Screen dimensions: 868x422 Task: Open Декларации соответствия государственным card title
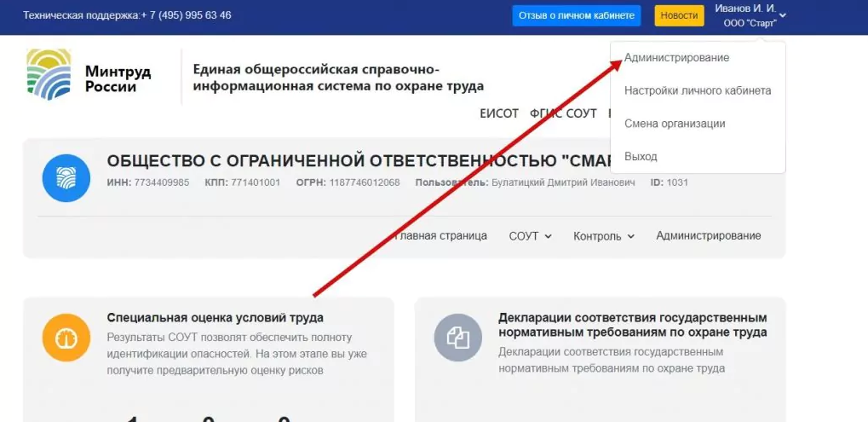coord(632,325)
